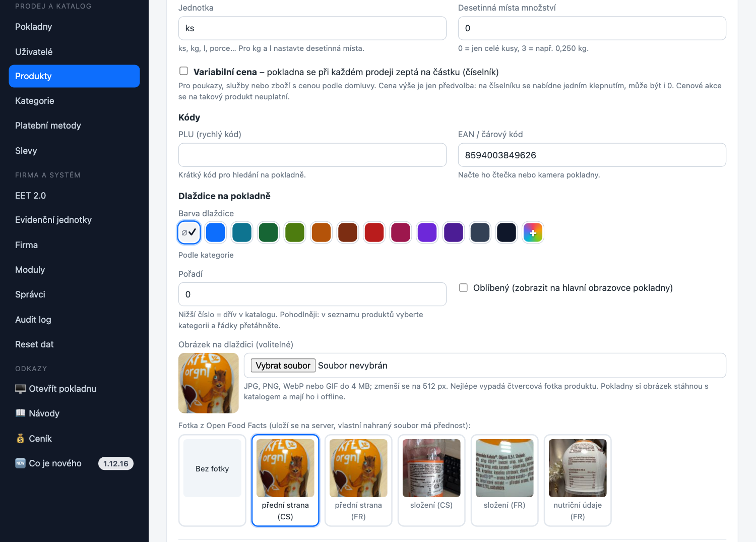Click the NEW icon beside Co je nového
The height and width of the screenshot is (542, 756).
[x=20, y=463]
